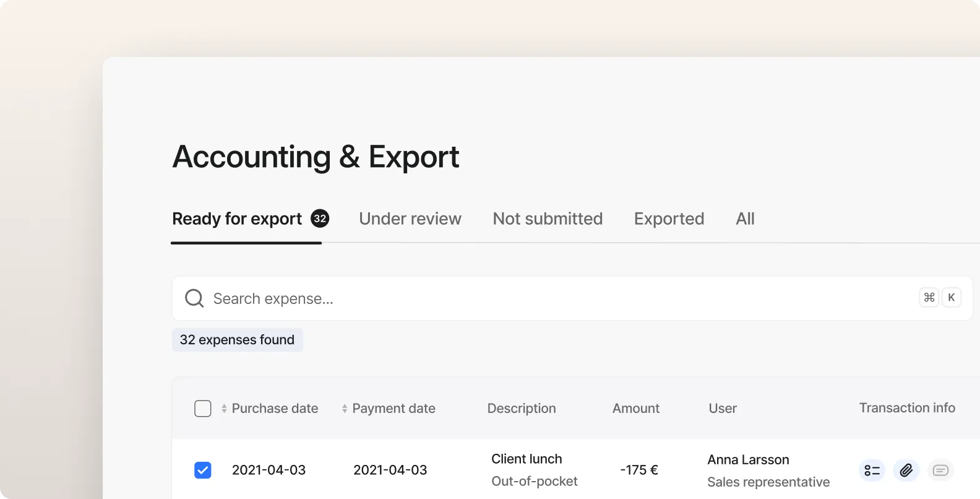Sort by Payment date arrows
This screenshot has width=980, height=499.
coord(345,409)
